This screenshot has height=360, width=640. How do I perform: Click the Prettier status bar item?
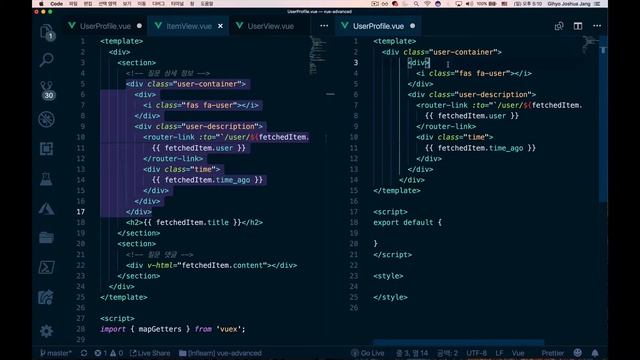pyautogui.click(x=553, y=353)
